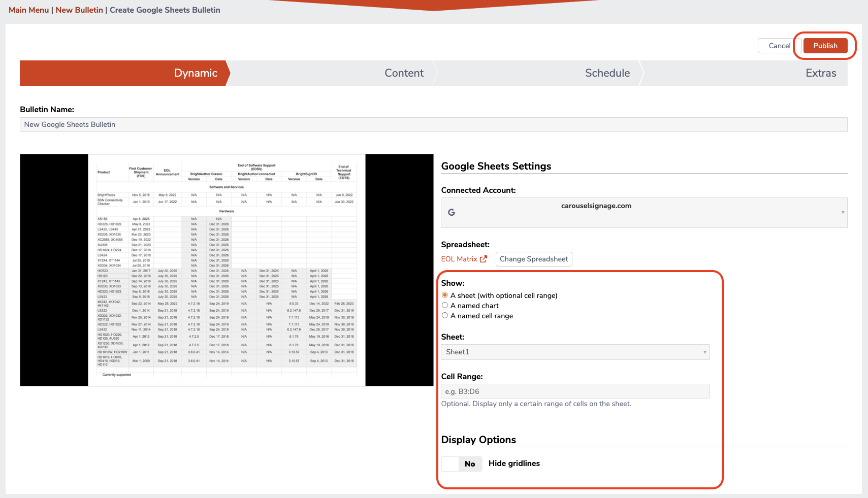Select 'A named chart' radio option
Viewport: 868px width, 498px height.
tap(445, 305)
